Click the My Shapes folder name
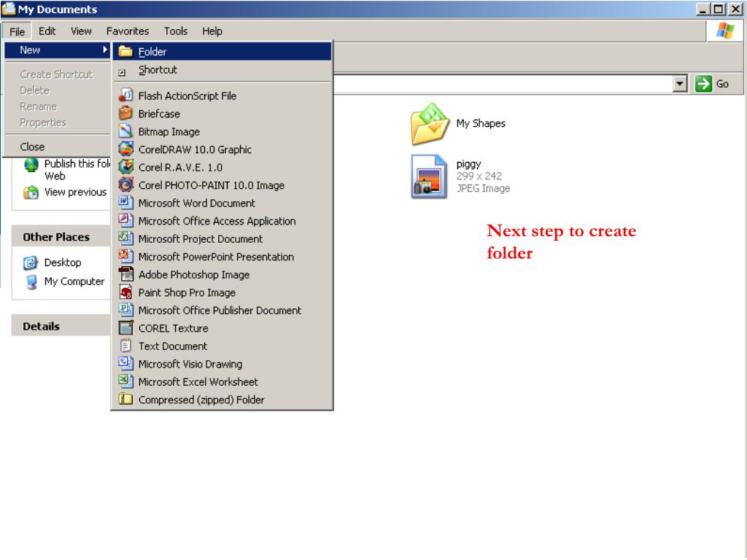Screen dimensions: 747x560 point(480,123)
